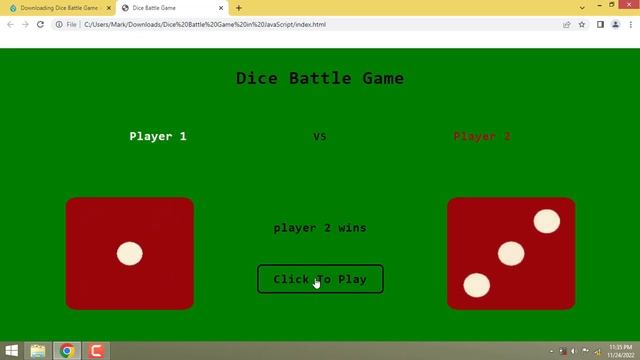The height and width of the screenshot is (360, 640).
Task: Click the Dice Battle Game heading
Action: click(x=320, y=78)
